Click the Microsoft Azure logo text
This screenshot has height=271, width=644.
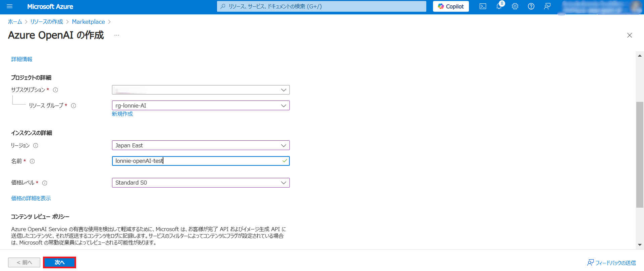(x=50, y=6)
